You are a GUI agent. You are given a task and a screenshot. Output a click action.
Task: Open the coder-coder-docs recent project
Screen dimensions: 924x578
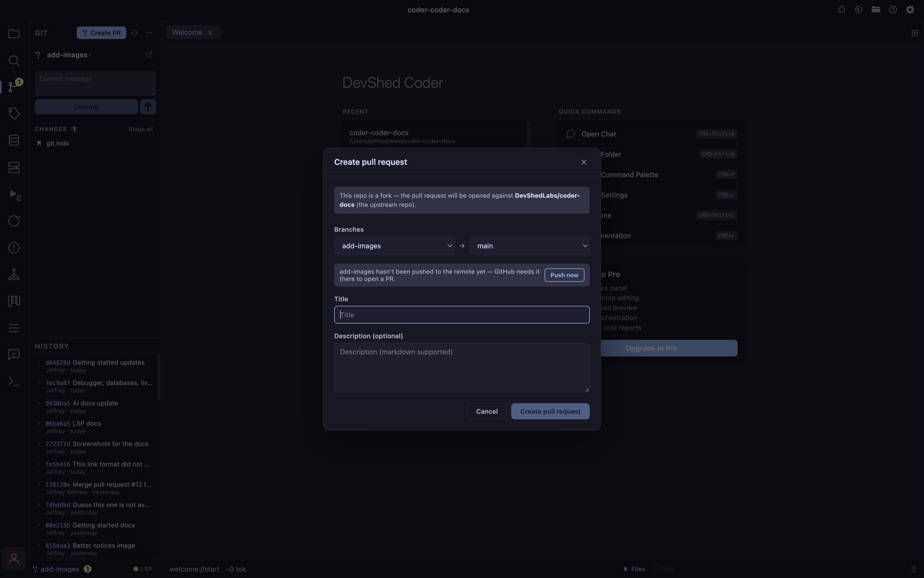pyautogui.click(x=434, y=136)
